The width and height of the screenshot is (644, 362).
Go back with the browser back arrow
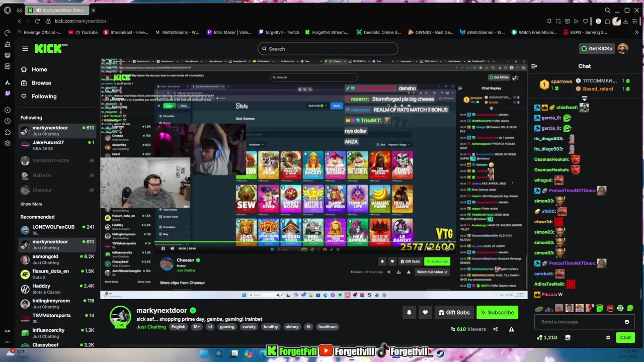click(x=20, y=21)
